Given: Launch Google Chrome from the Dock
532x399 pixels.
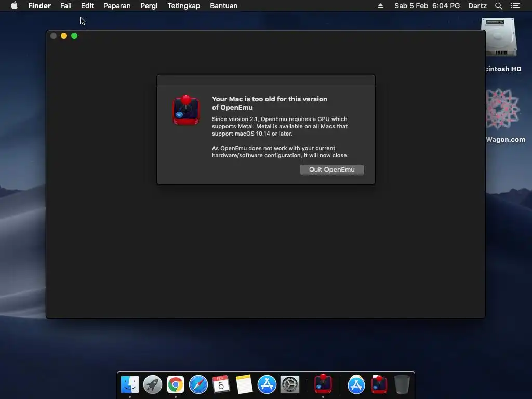Looking at the screenshot, I should pos(176,384).
